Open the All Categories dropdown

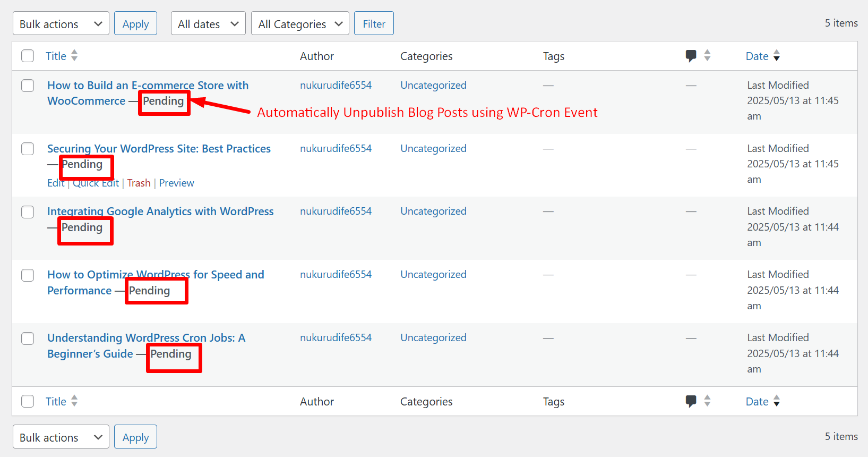pos(300,24)
